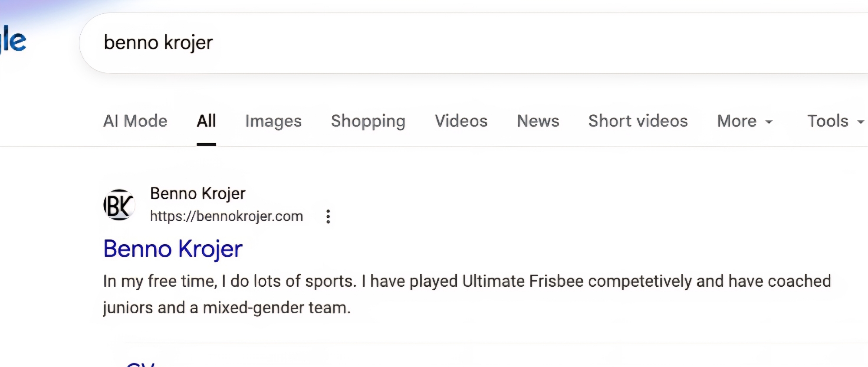Open the News tab
The height and width of the screenshot is (367, 868).
pyautogui.click(x=538, y=121)
